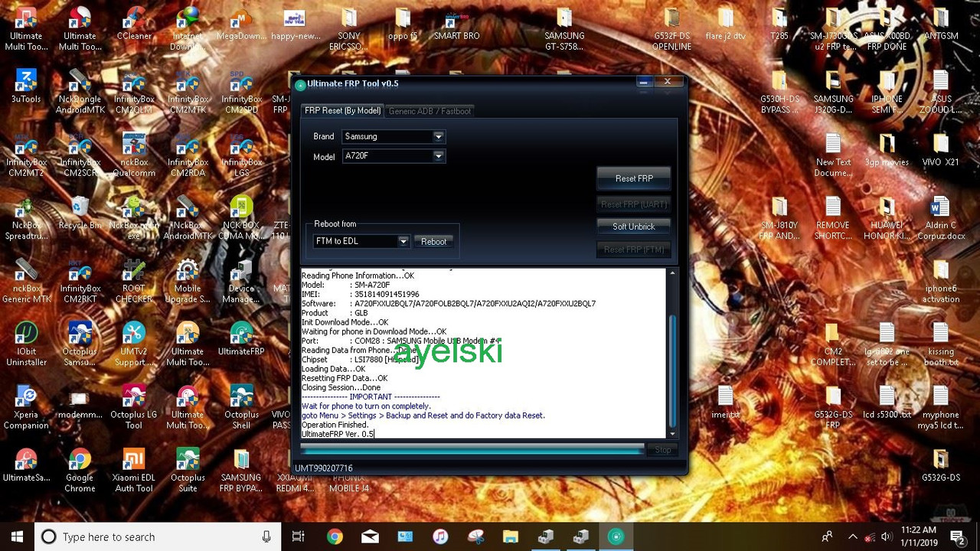Open the Xiaomi EDL Auth Tool shortcut

[134, 470]
